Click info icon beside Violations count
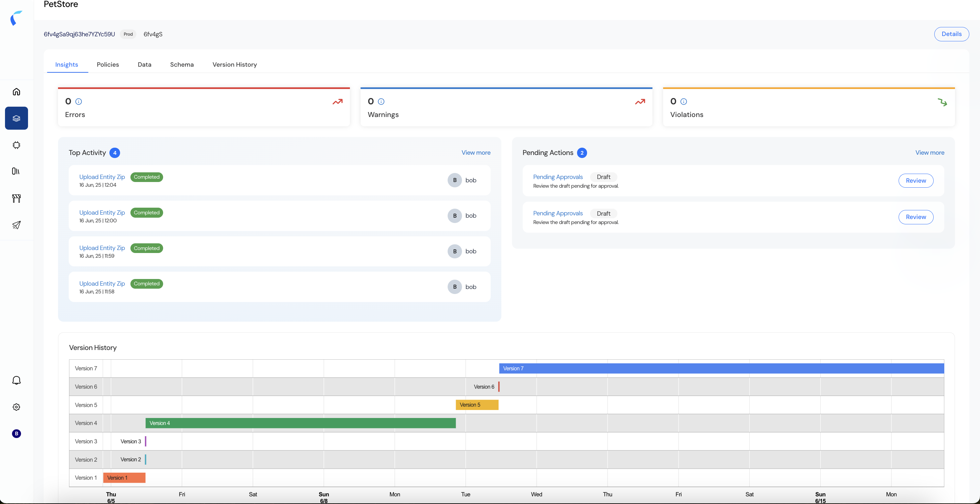The height and width of the screenshot is (504, 980). click(684, 101)
